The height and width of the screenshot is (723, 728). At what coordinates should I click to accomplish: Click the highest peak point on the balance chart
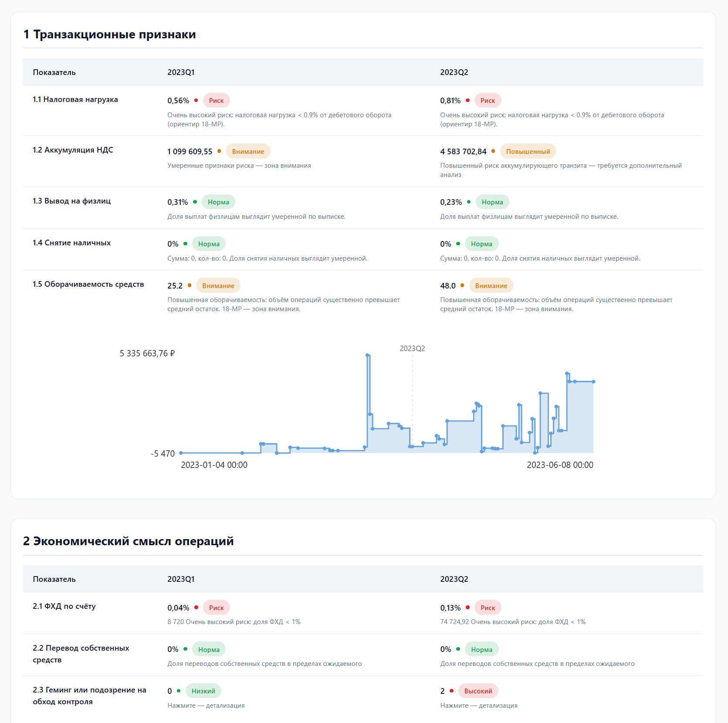click(x=367, y=355)
